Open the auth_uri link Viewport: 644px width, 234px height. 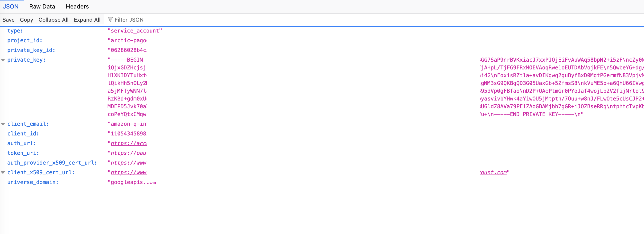tap(128, 143)
